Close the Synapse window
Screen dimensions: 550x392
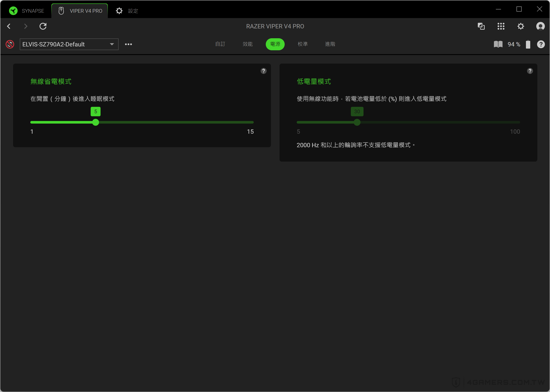click(x=539, y=9)
